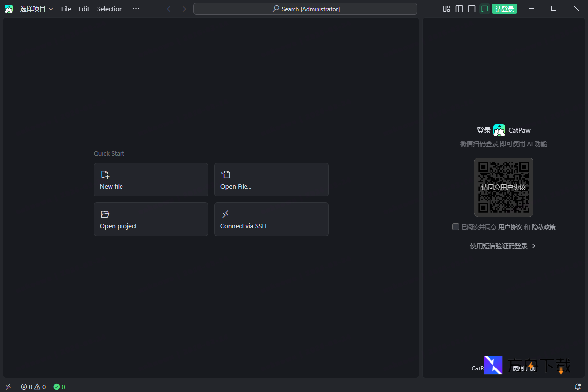
Task: Toggle the primary side bar
Action: (x=459, y=9)
